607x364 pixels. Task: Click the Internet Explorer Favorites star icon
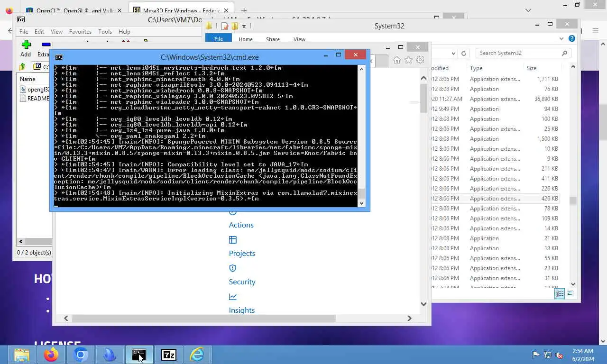pyautogui.click(x=408, y=60)
